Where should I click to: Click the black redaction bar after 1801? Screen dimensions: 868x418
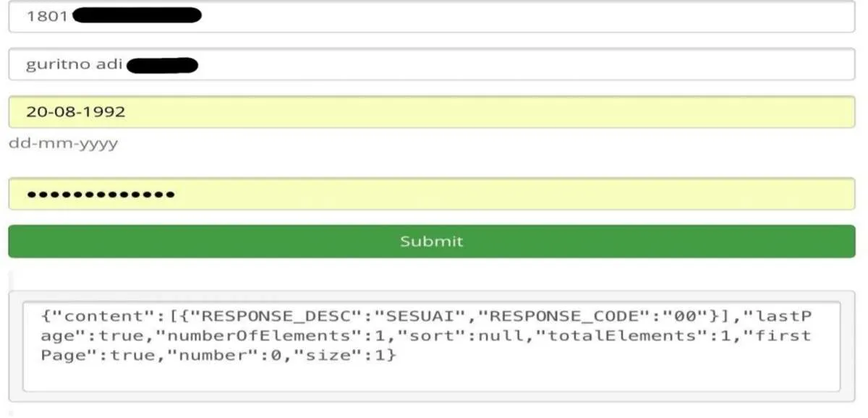tap(136, 15)
